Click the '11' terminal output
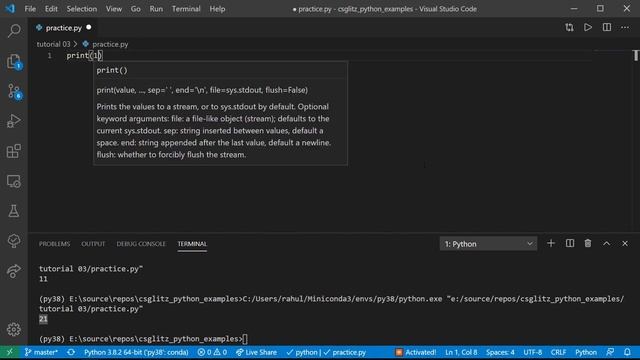Screen dimensions: 640x360 click(43, 279)
